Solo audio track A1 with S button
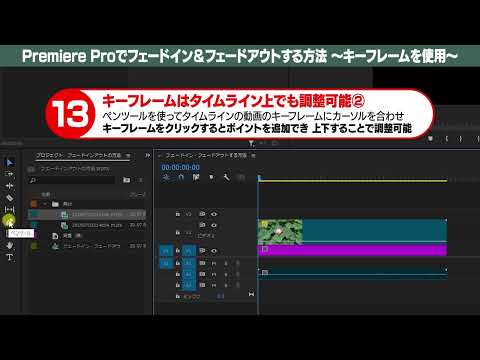The image size is (480, 360). click(x=226, y=264)
